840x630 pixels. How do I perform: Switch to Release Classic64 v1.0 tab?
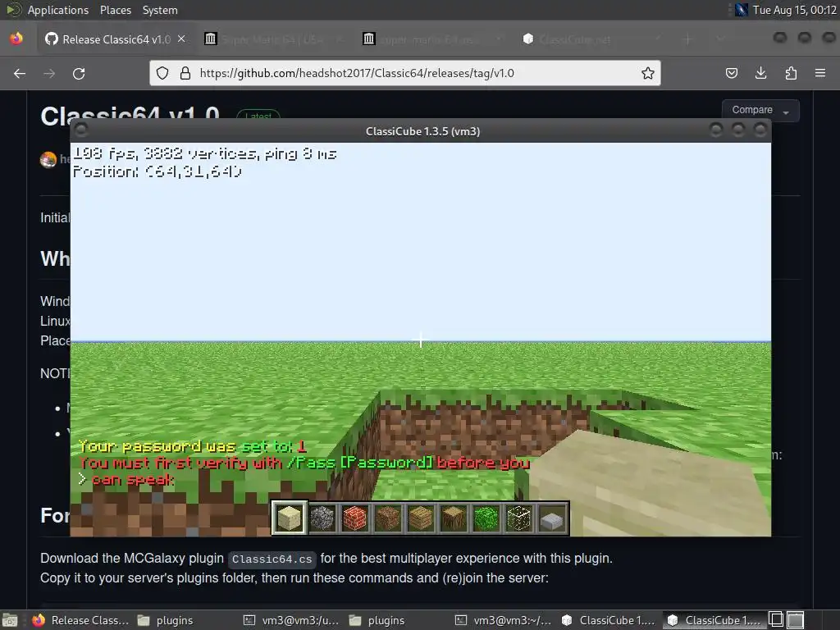point(116,39)
